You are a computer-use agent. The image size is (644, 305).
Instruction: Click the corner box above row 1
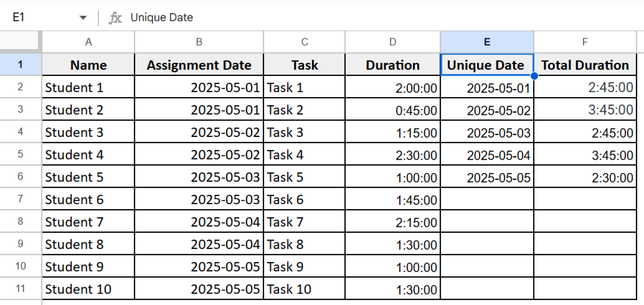pyautogui.click(x=20, y=41)
